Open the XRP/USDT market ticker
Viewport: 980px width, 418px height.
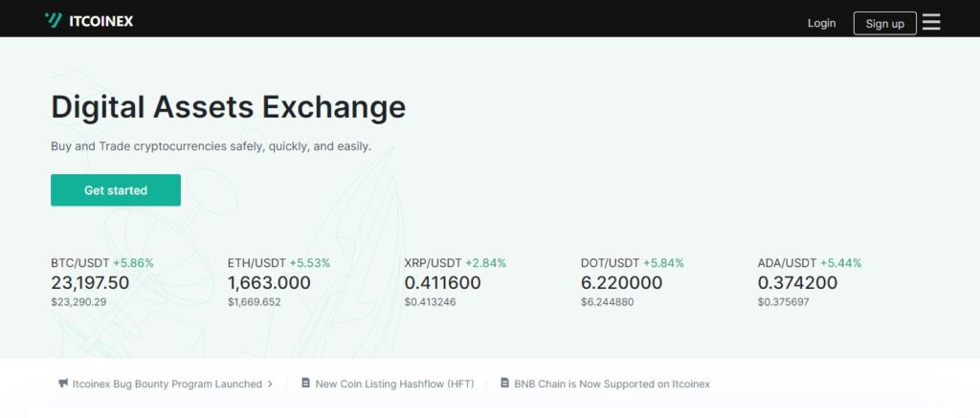click(x=434, y=262)
